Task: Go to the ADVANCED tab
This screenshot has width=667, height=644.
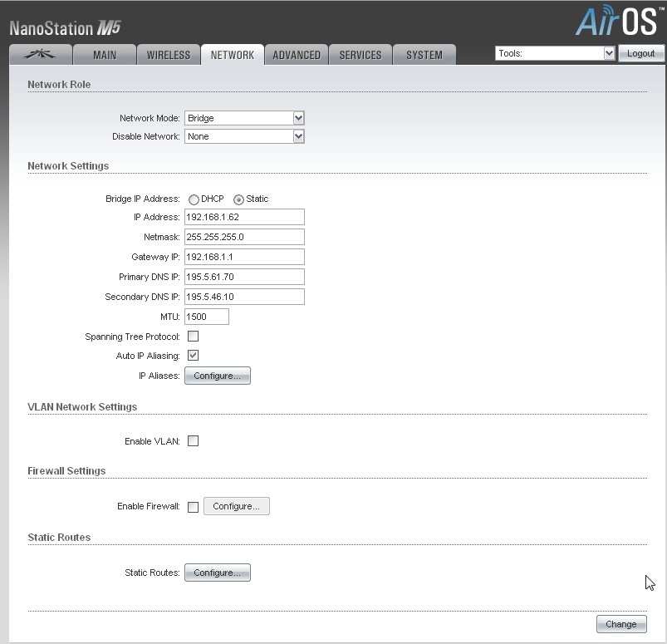Action: (296, 55)
